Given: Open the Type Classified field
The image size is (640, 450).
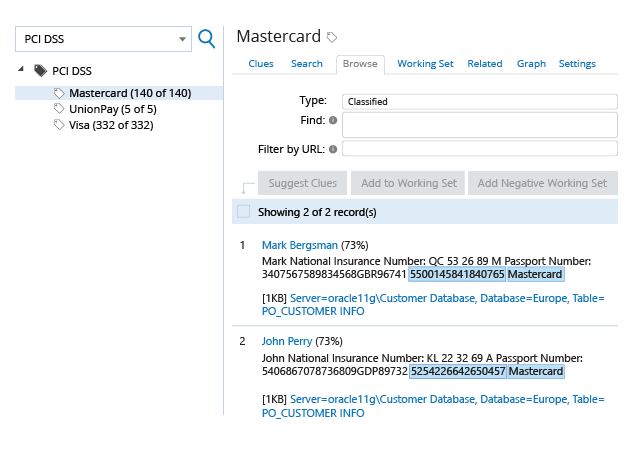Looking at the screenshot, I should (480, 102).
